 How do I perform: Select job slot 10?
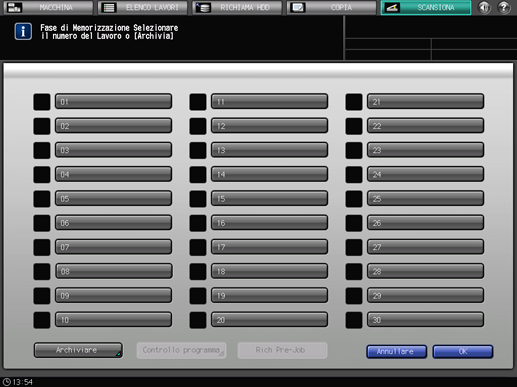(114, 320)
